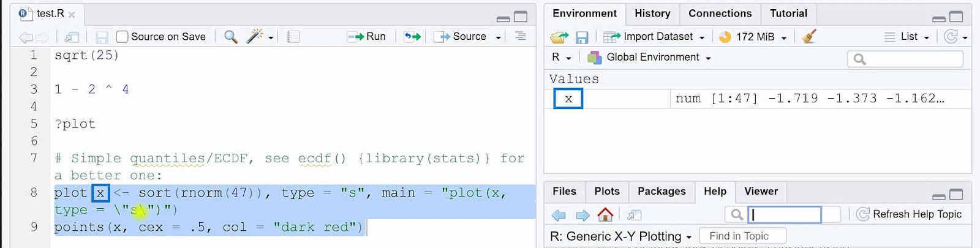Click the Environment search field
The width and height of the screenshot is (980, 248).
905,59
